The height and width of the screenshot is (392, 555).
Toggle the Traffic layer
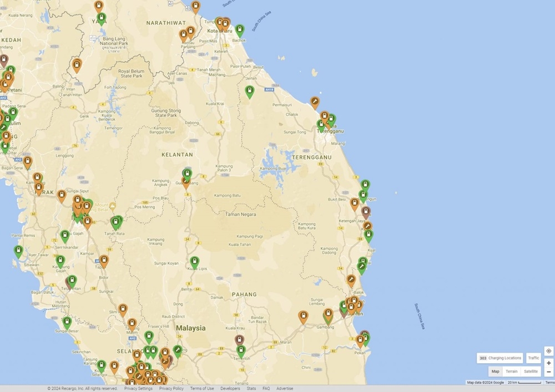(533, 358)
